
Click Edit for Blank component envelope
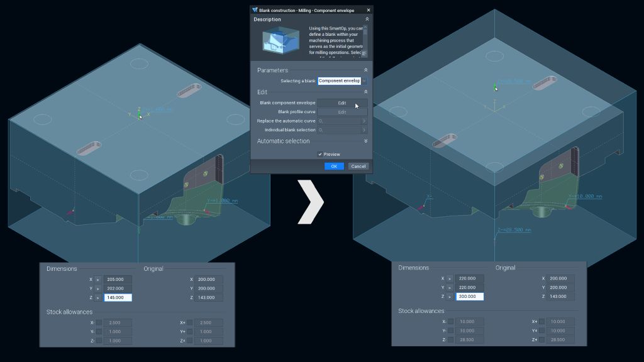pyautogui.click(x=342, y=103)
